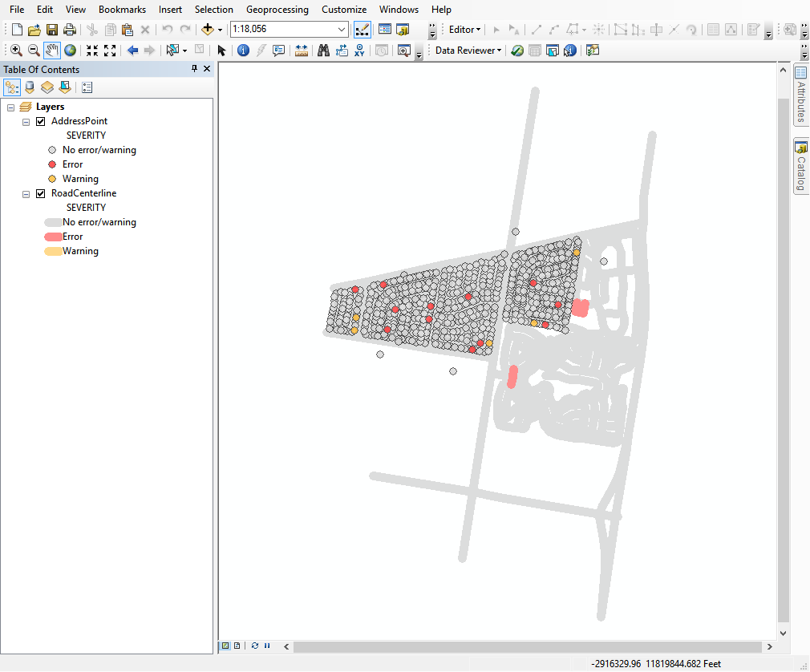Click the Add Data icon

tap(209, 30)
